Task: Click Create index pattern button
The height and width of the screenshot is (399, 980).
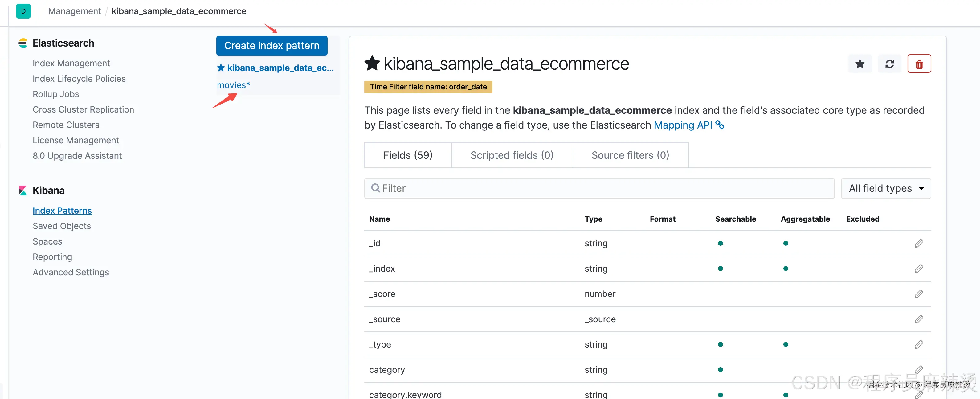Action: click(x=272, y=46)
